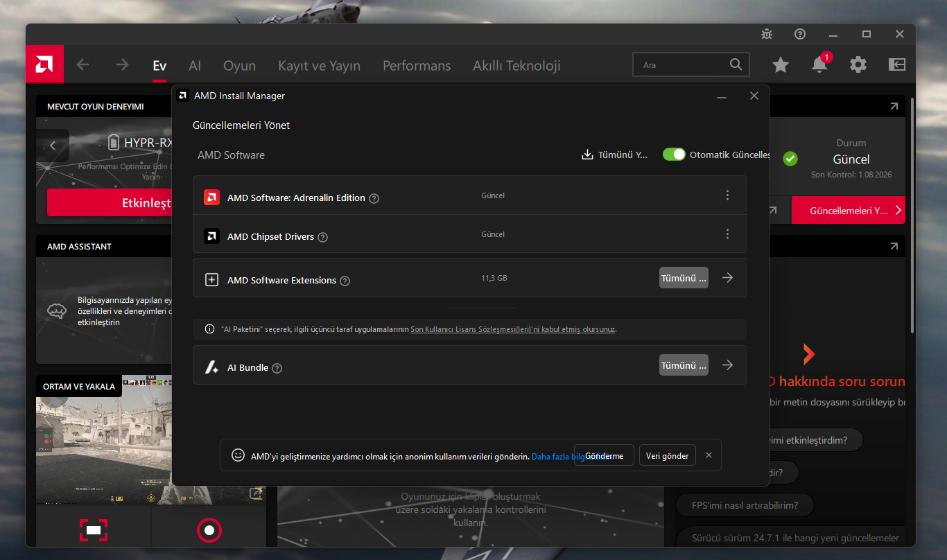The width and height of the screenshot is (947, 560).
Task: Open the Son Kullanıcı Lisans Sözleşmesi link
Action: (x=513, y=329)
